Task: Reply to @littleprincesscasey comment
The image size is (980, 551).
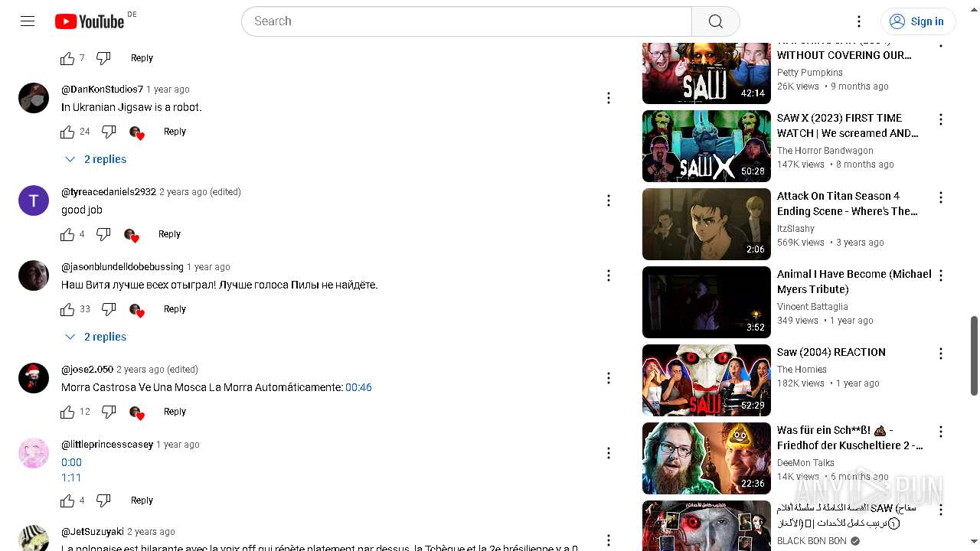Action: (142, 500)
